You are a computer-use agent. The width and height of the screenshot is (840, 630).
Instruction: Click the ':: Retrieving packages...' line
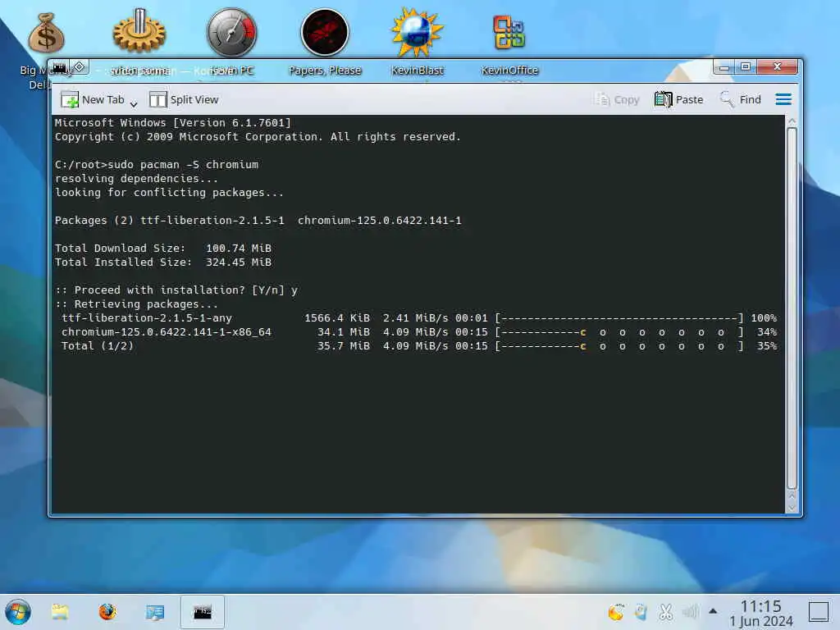[137, 304]
